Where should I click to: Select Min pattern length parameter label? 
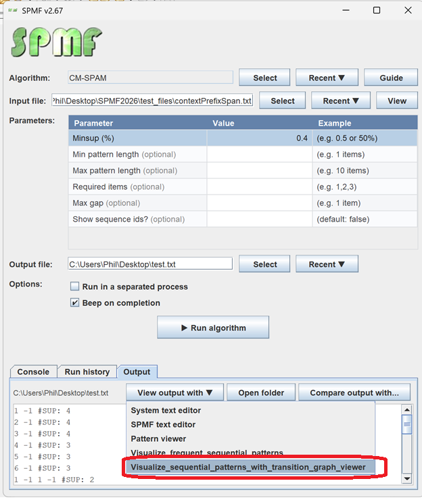pos(124,155)
